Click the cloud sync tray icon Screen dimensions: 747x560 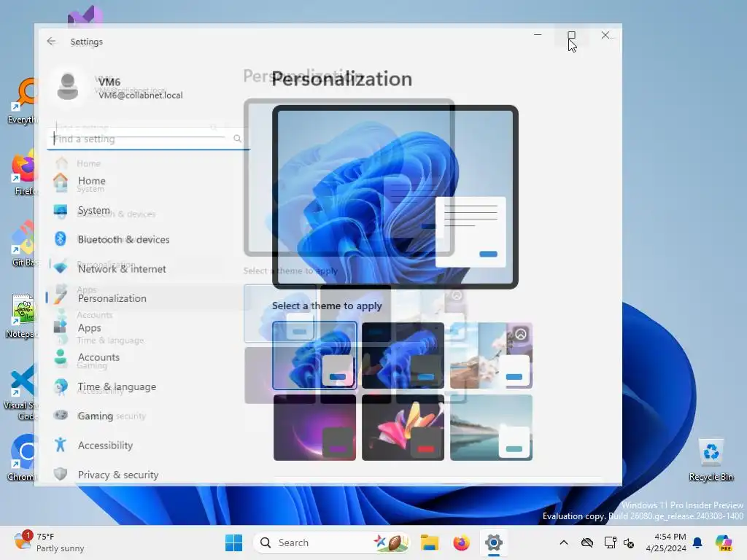coord(587,542)
